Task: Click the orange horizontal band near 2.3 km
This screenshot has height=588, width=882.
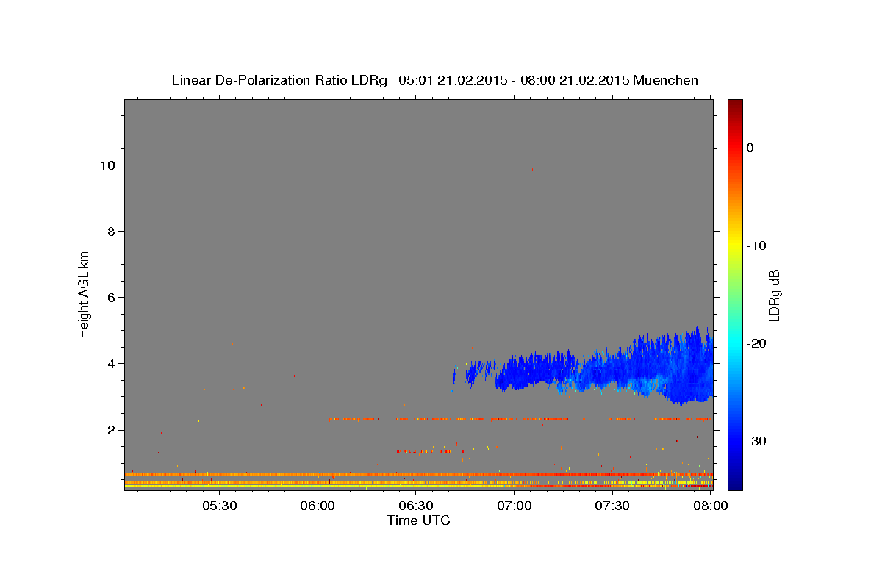Action: (x=520, y=419)
